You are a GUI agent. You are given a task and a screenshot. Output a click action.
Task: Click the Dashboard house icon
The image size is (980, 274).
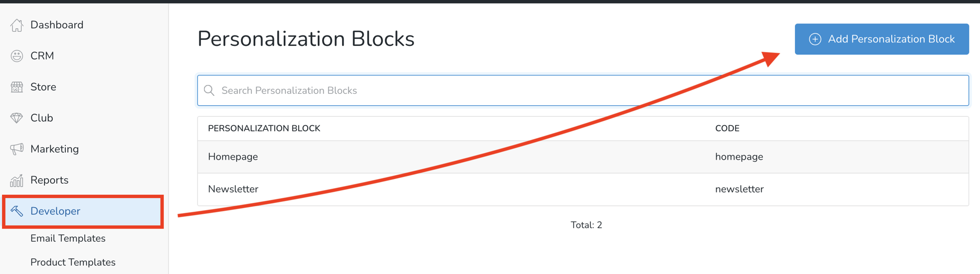[x=17, y=25]
